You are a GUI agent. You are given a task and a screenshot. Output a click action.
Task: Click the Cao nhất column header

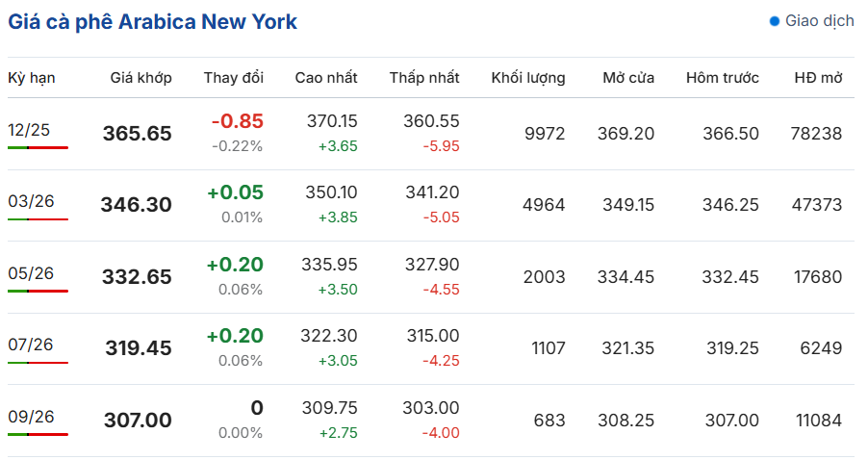coord(326,78)
